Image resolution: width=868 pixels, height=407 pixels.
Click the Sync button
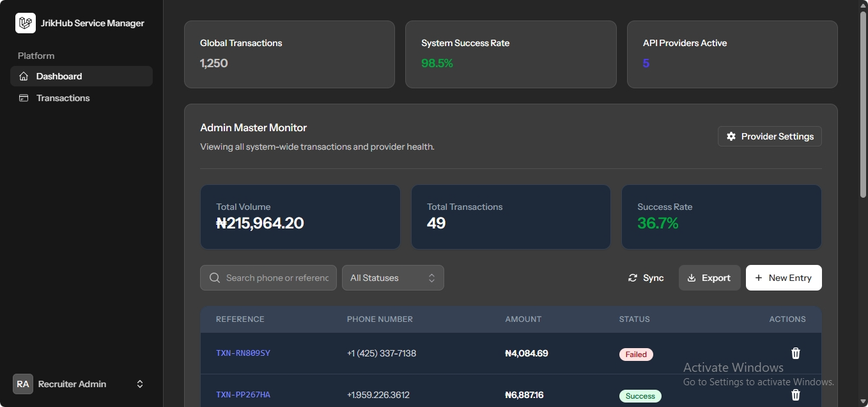(x=646, y=278)
